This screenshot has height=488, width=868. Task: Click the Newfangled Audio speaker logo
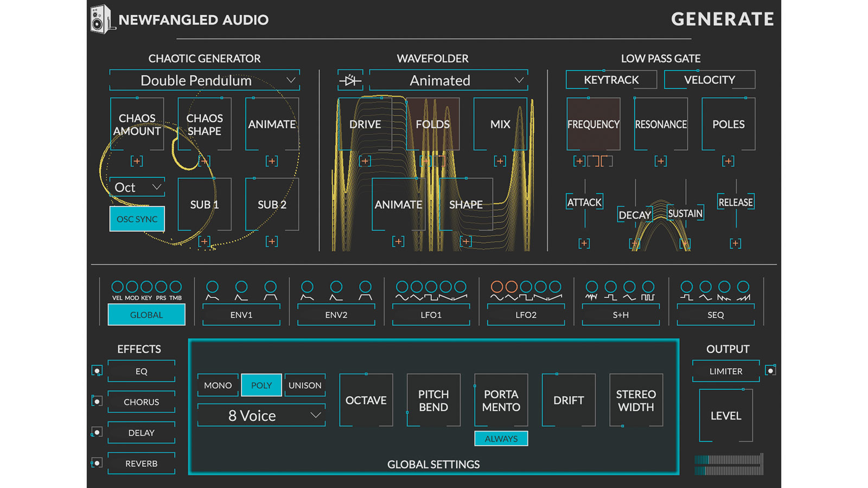click(102, 20)
